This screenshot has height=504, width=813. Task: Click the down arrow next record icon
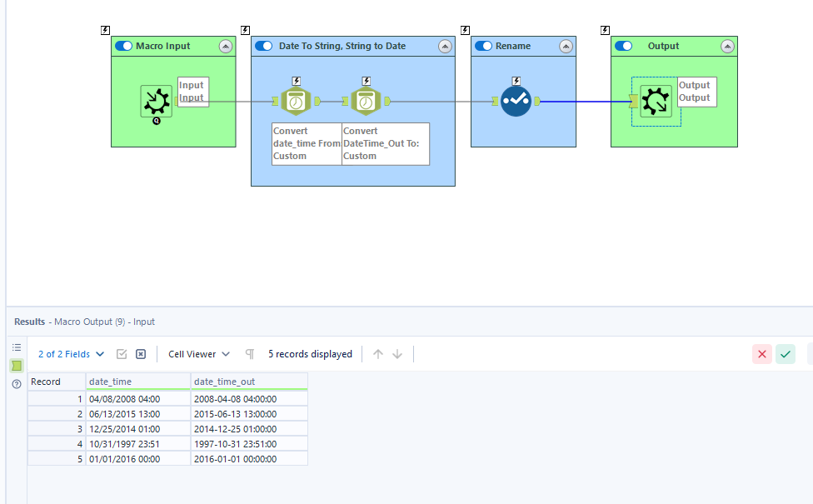click(397, 354)
